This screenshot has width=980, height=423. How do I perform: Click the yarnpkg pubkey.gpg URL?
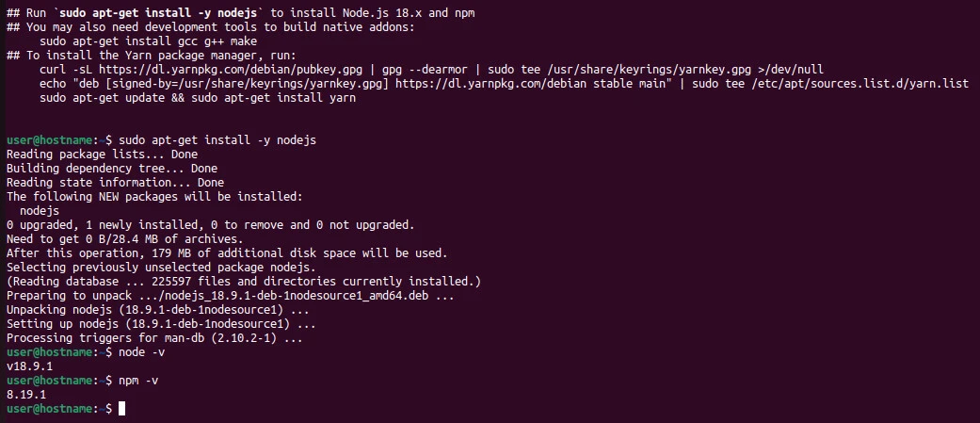pyautogui.click(x=195, y=69)
